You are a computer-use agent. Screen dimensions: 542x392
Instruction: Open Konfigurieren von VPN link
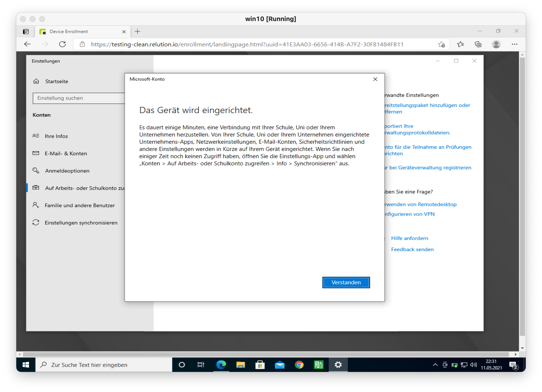coord(410,214)
